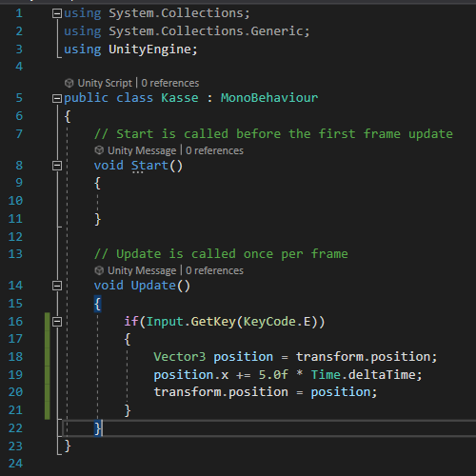Click line number 24 in the gutter
Viewport: 476px width, 476px height.
(x=15, y=464)
